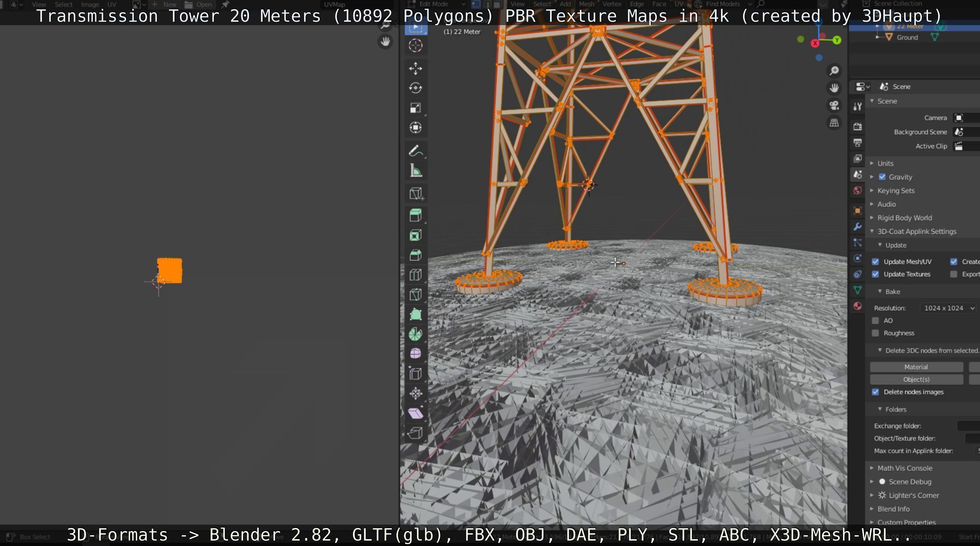Choose the Add Cube tool
Screen dimensions: 980x546
coord(416,194)
